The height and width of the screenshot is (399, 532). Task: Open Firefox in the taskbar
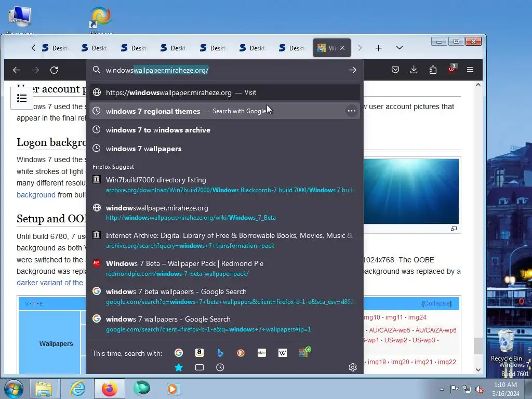109,389
